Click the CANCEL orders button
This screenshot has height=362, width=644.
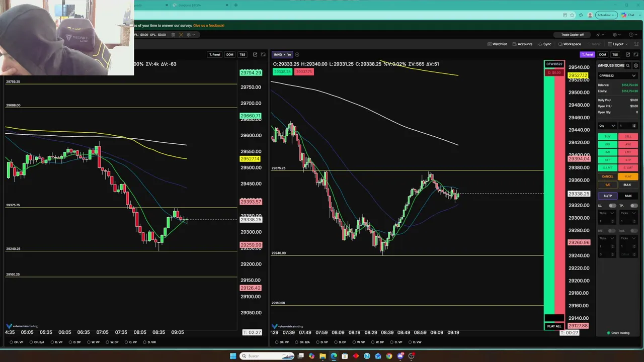point(608,176)
